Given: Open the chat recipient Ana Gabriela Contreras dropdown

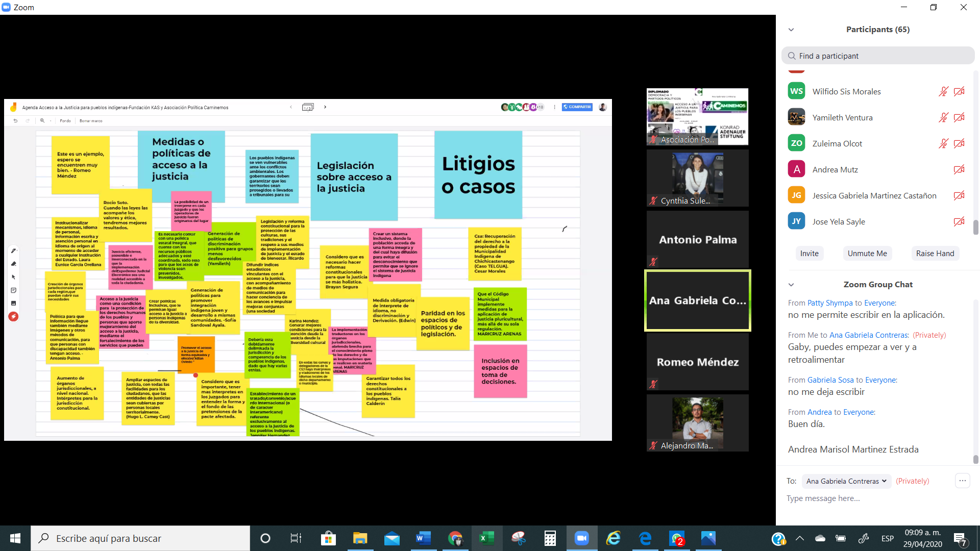Looking at the screenshot, I should tap(846, 481).
